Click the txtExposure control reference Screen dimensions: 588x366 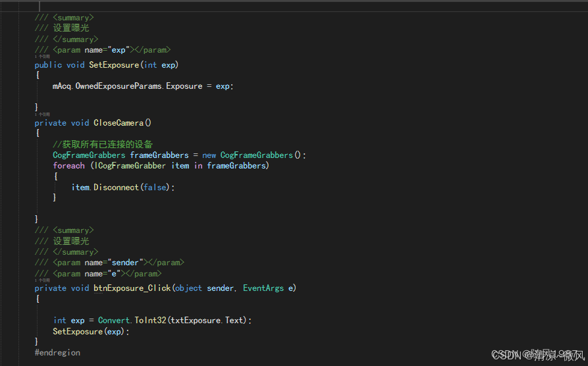[196, 320]
